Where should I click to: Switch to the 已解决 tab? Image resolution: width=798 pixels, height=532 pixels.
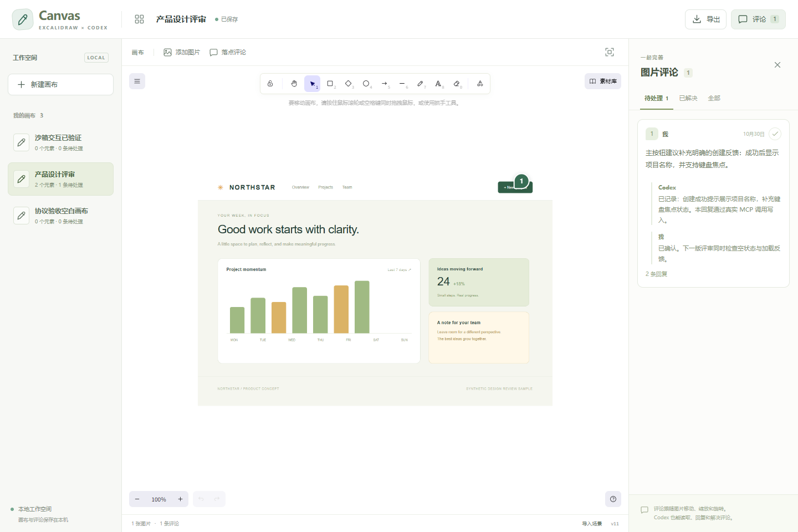tap(688, 98)
